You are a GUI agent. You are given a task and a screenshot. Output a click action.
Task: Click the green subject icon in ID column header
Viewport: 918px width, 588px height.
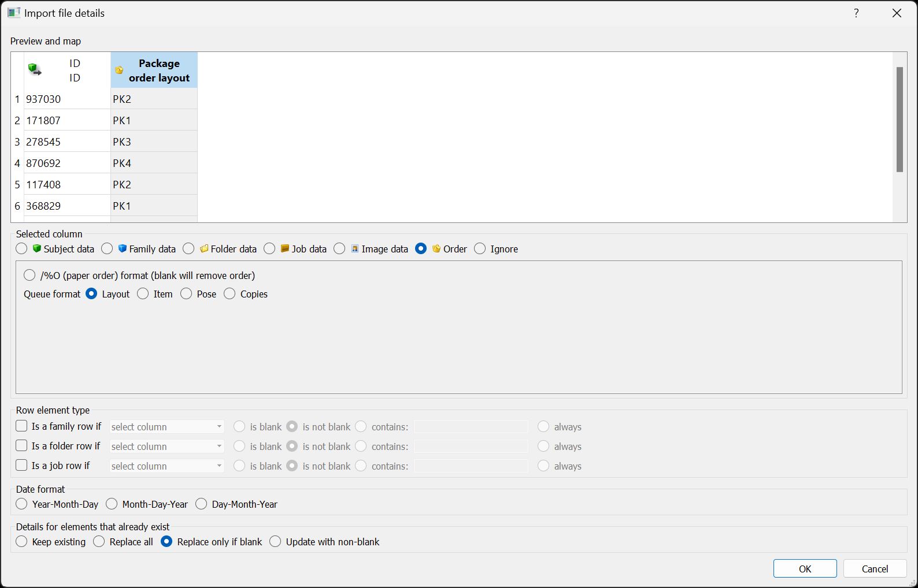(35, 70)
